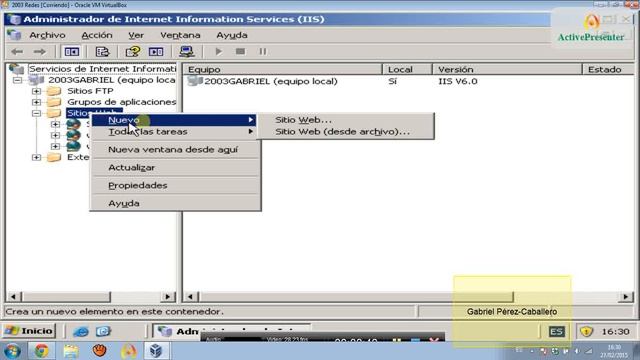Open Internet Explorer from quick launch
640x360 pixels.
pyautogui.click(x=81, y=331)
